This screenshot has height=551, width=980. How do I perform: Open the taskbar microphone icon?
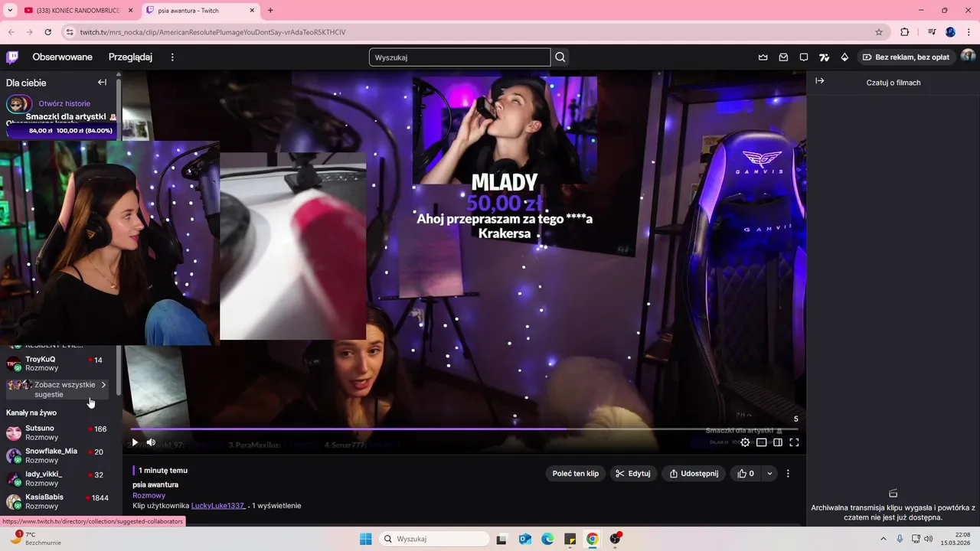(x=900, y=539)
